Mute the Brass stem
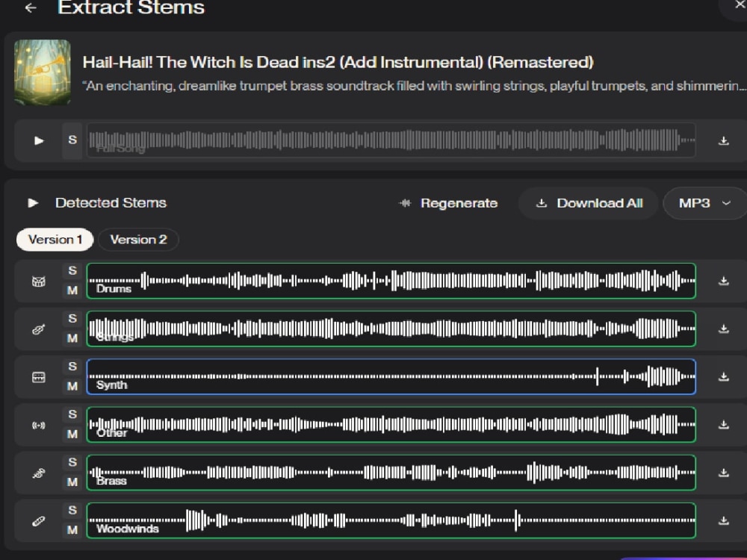747x560 pixels. point(72,482)
